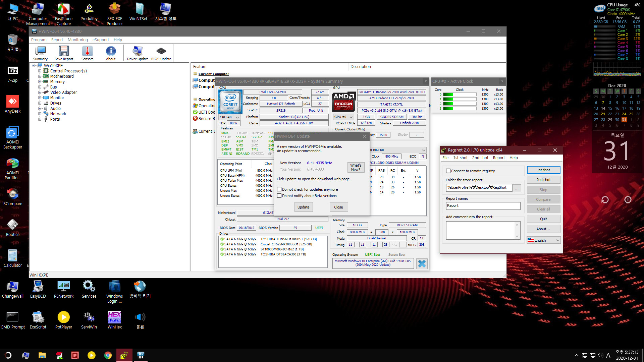Enable 'Do not check for updates anymore'
644x362 pixels.
[279, 189]
